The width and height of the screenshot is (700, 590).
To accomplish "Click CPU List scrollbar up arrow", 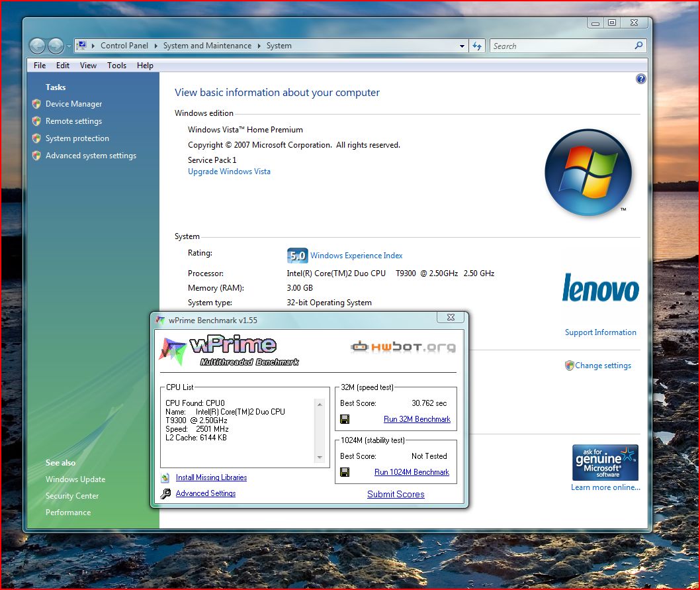I will (x=320, y=405).
